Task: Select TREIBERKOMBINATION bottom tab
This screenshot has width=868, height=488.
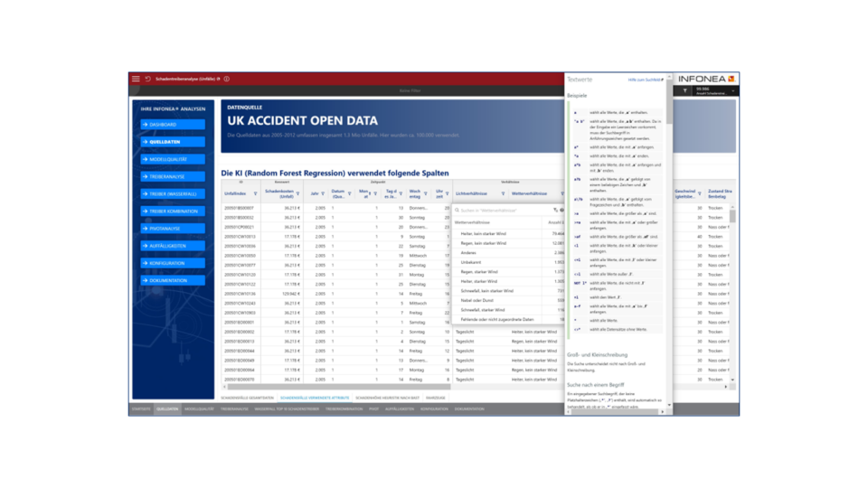Action: (x=344, y=409)
